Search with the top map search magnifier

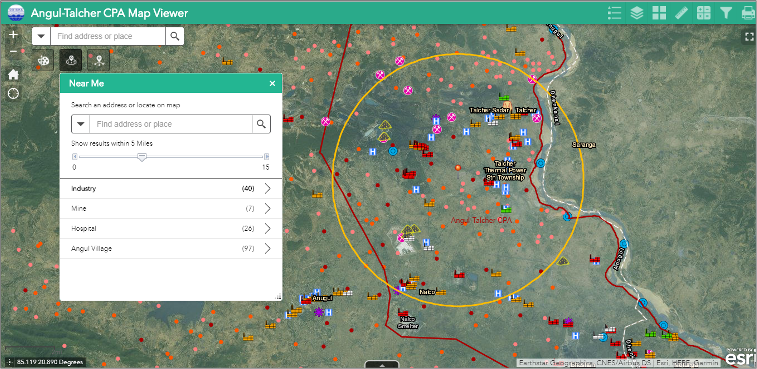[x=175, y=36]
